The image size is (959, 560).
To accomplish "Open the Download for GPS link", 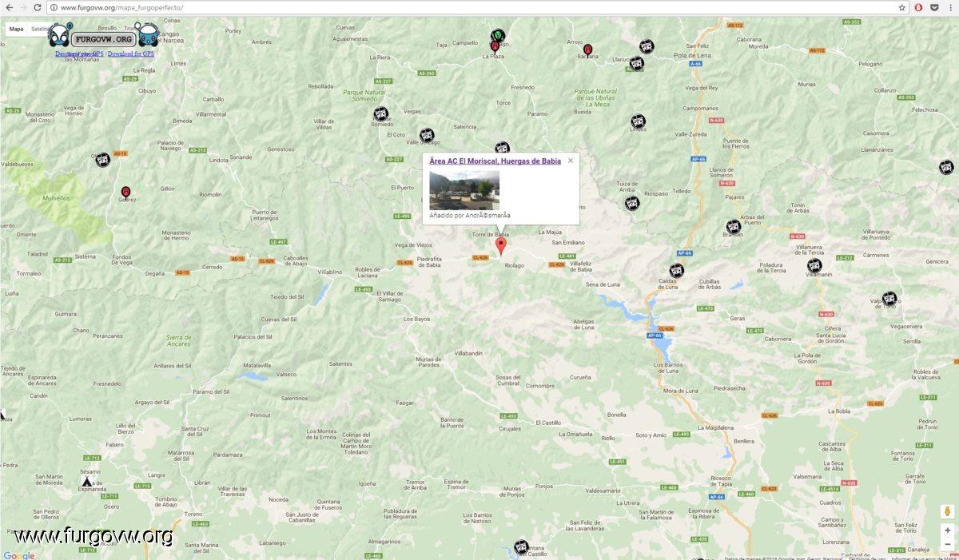I will click(131, 54).
